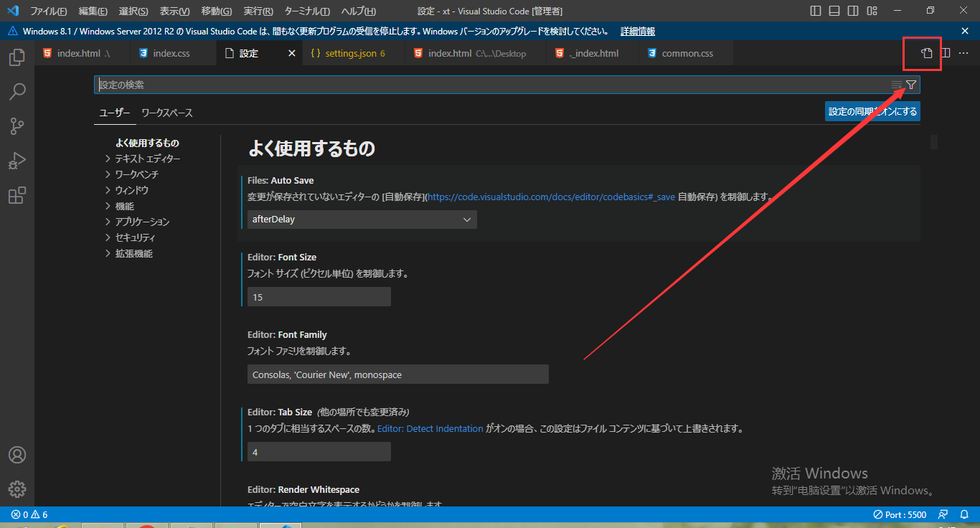Viewport: 980px width, 528px height.
Task: Switch to the first index.html .\ tab
Action: tap(83, 53)
